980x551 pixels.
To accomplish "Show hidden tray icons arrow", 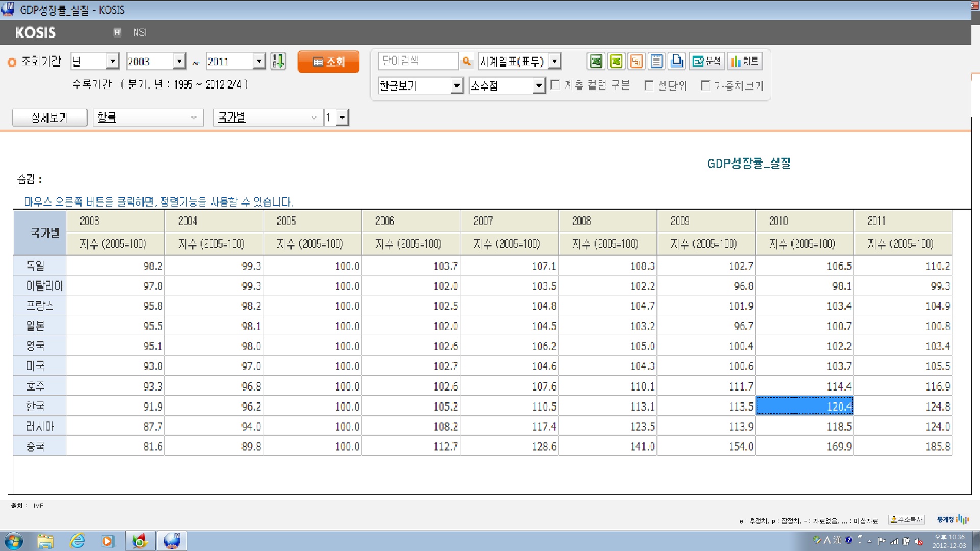I will click(x=870, y=541).
